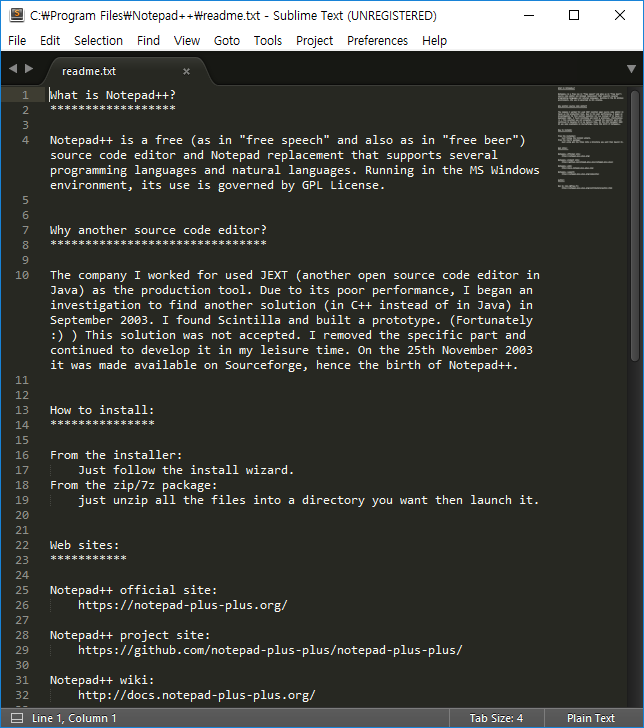Screen dimensions: 644x728
Task: Click the 'Notepad++ project site:' line
Action: [130, 635]
